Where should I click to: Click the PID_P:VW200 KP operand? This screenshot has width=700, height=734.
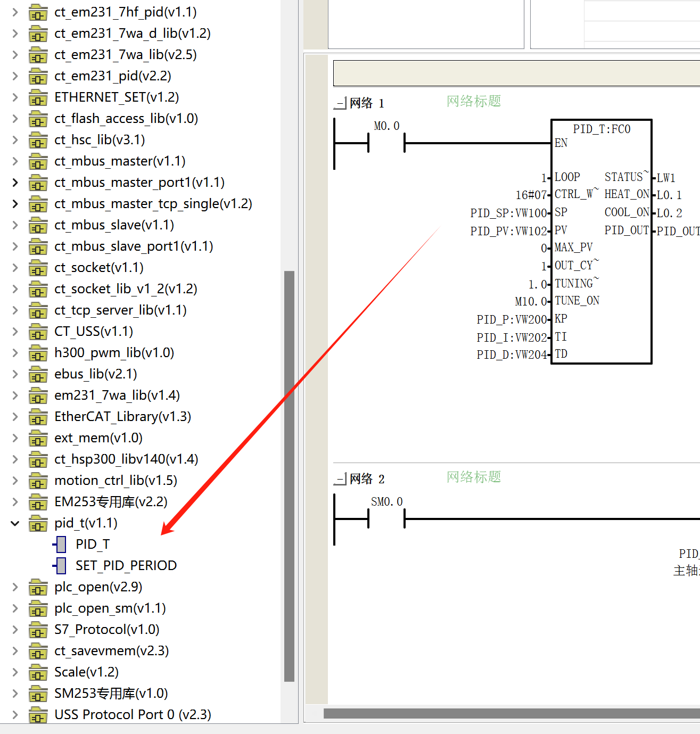point(512,320)
